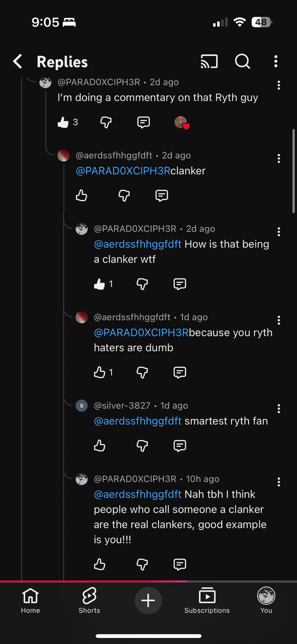Tap the @aerdssfhhggfdft mention in silver-3827's reply
The image size is (297, 644).
(x=137, y=421)
